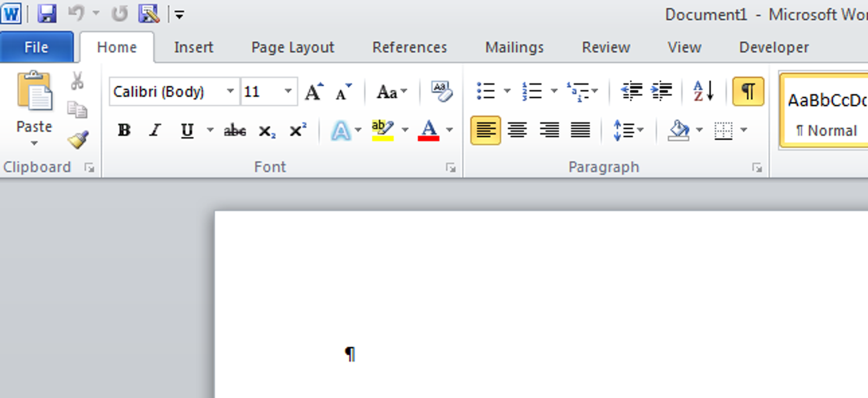The height and width of the screenshot is (398, 868).
Task: Align text left
Action: point(485,130)
